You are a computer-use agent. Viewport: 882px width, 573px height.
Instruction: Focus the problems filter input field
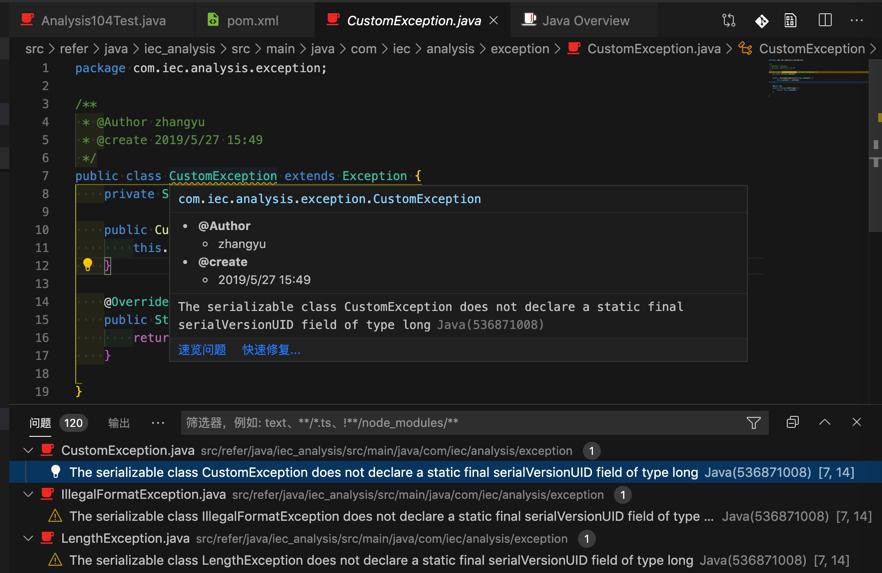[x=460, y=423]
